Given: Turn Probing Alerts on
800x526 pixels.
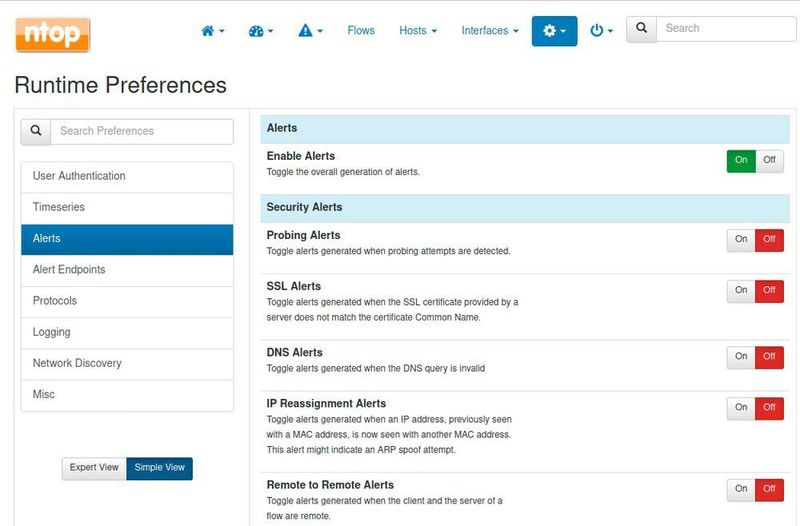Looking at the screenshot, I should point(741,240).
